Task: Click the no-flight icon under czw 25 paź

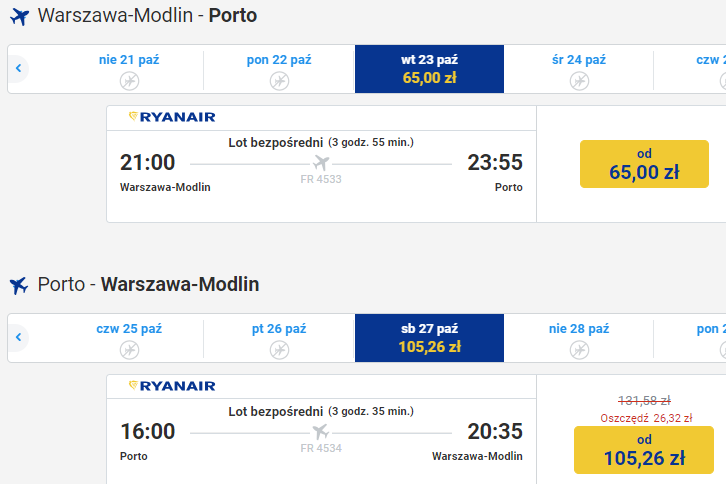Action: coord(129,350)
